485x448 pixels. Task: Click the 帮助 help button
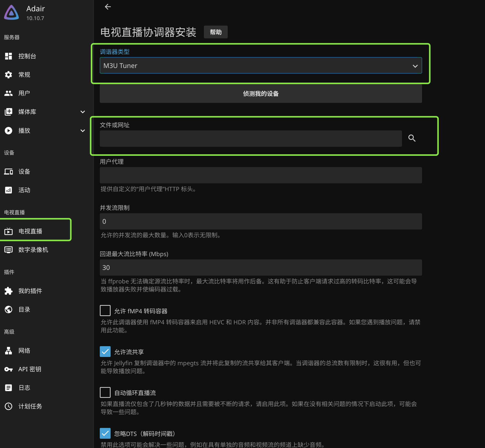(216, 32)
